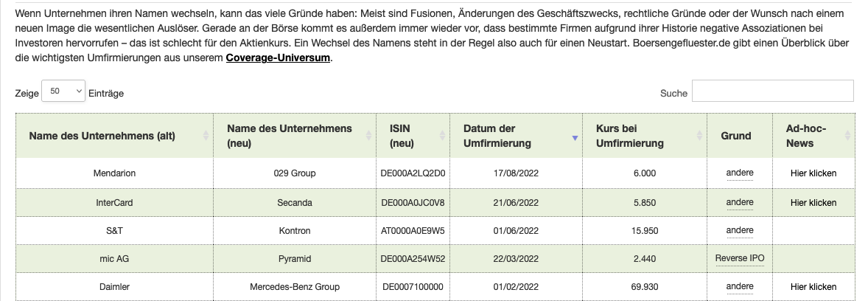
Task: Sort Ad-hoc-News column arrow icon
Action: point(847,136)
